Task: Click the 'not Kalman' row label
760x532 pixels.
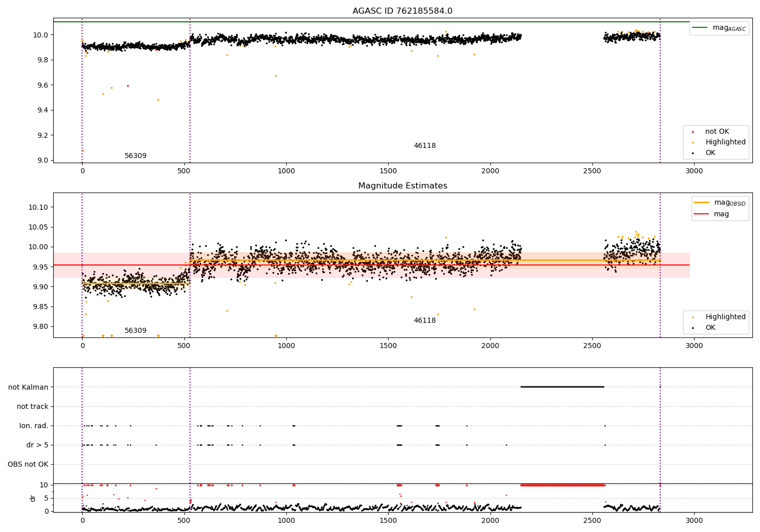Action: point(28,387)
